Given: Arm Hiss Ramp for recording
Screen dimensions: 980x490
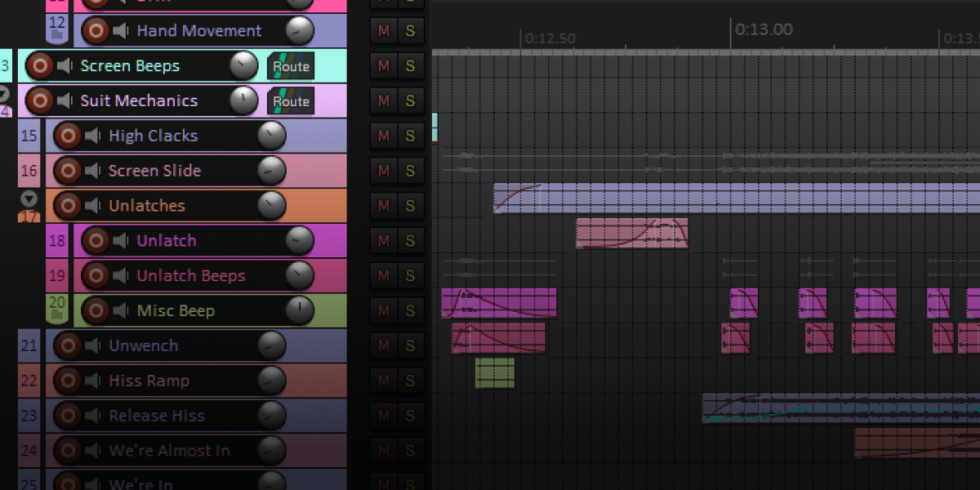Looking at the screenshot, I should (x=69, y=381).
